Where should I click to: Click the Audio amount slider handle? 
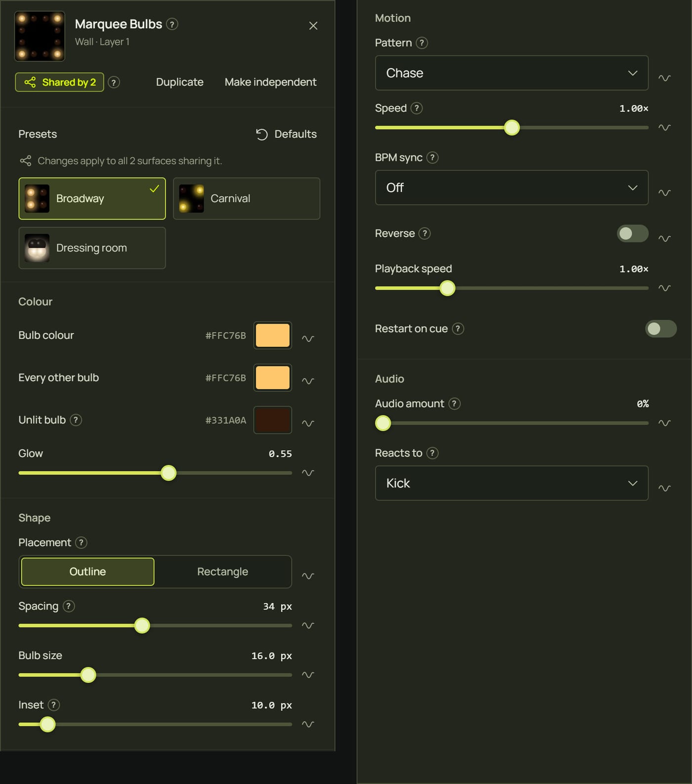(383, 423)
